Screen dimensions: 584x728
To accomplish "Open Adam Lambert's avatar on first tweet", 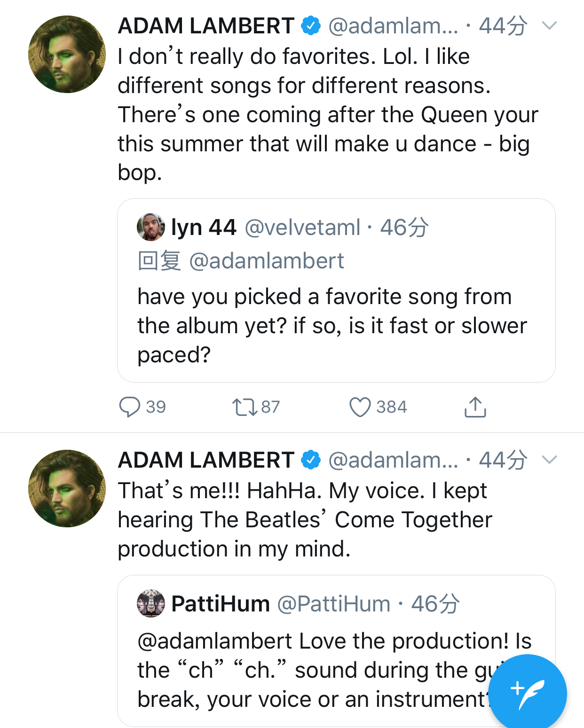I will (x=67, y=55).
